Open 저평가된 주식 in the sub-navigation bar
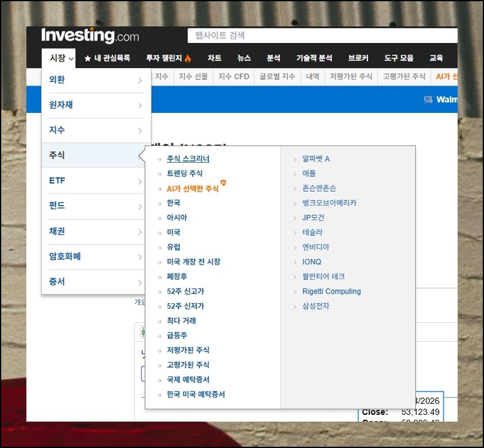484x448 pixels. (351, 77)
